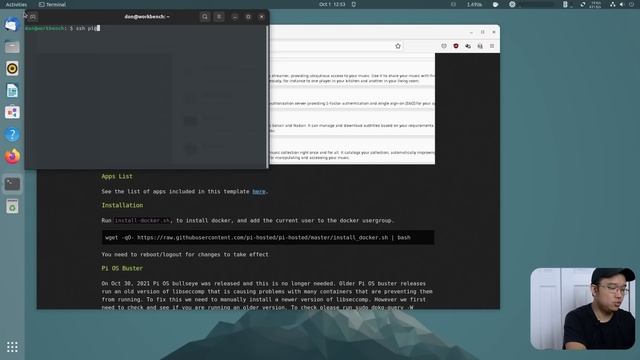Open the terminal hamburger menu
The width and height of the screenshot is (640, 360).
(x=219, y=17)
